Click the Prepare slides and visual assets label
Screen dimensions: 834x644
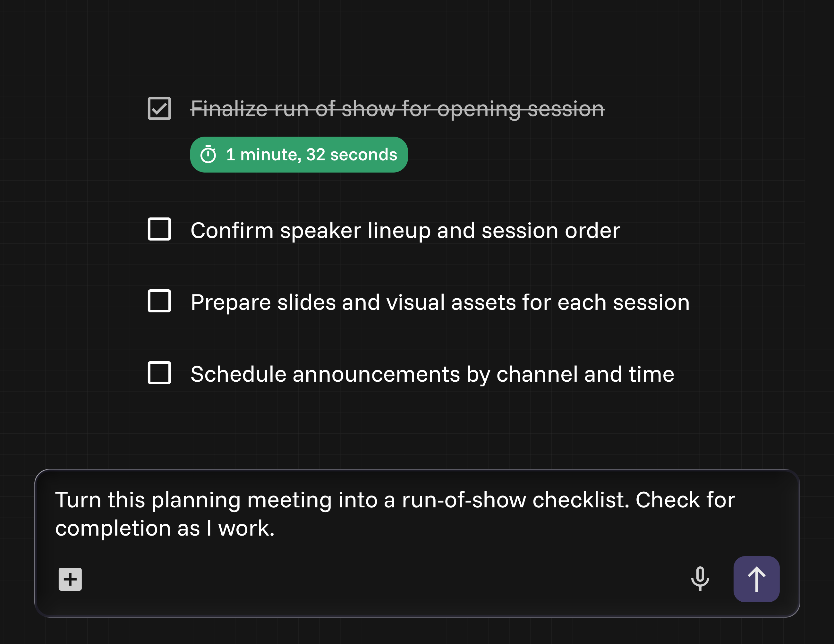[x=439, y=302]
